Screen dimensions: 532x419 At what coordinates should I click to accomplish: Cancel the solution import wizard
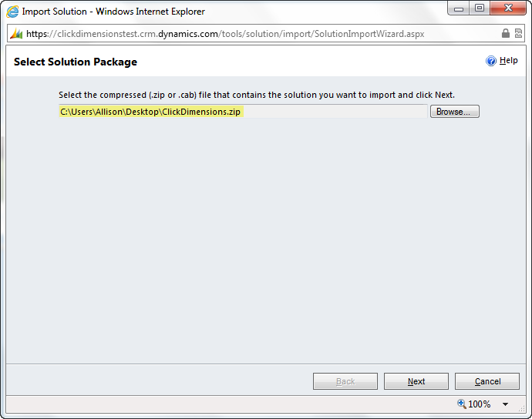[x=487, y=381]
